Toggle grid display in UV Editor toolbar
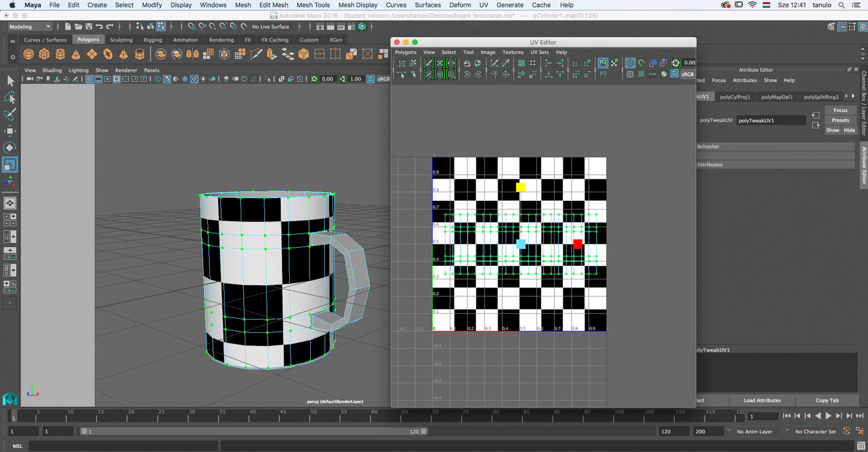Screen dimensions: 868x452 (630, 63)
